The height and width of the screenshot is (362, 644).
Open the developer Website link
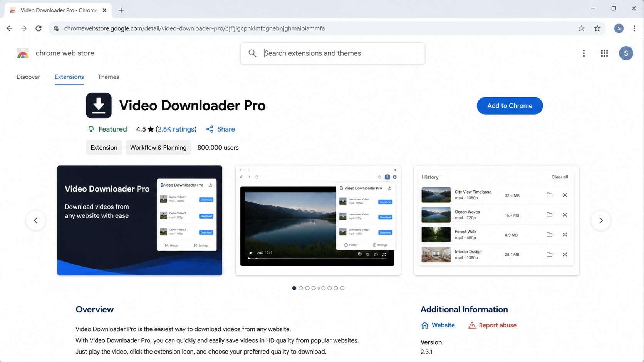438,325
